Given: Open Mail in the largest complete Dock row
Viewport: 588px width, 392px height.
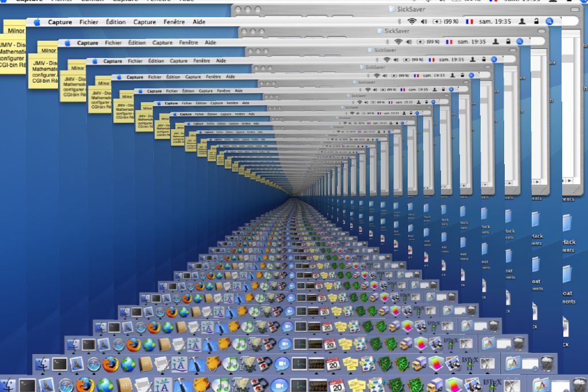Looking at the screenshot, I should click(77, 364).
